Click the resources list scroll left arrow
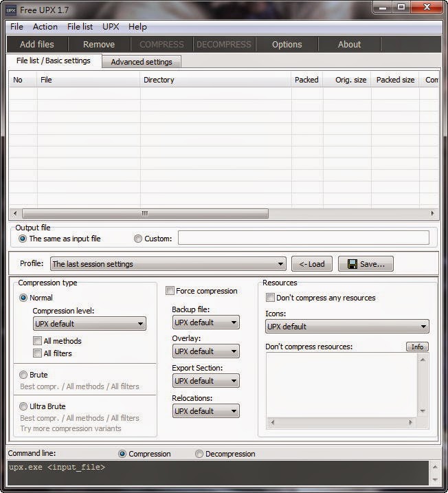The width and height of the screenshot is (448, 493). [272, 422]
